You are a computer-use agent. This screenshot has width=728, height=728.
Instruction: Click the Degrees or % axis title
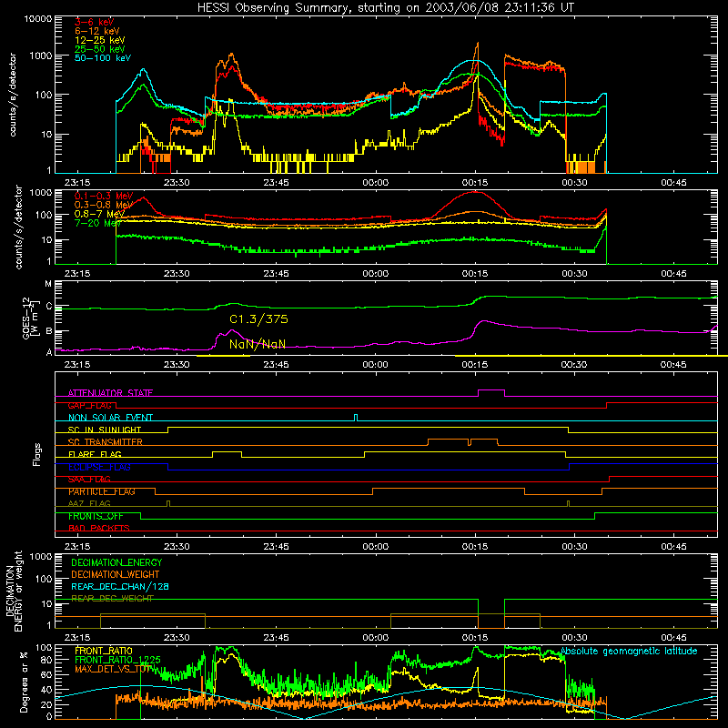(24, 682)
